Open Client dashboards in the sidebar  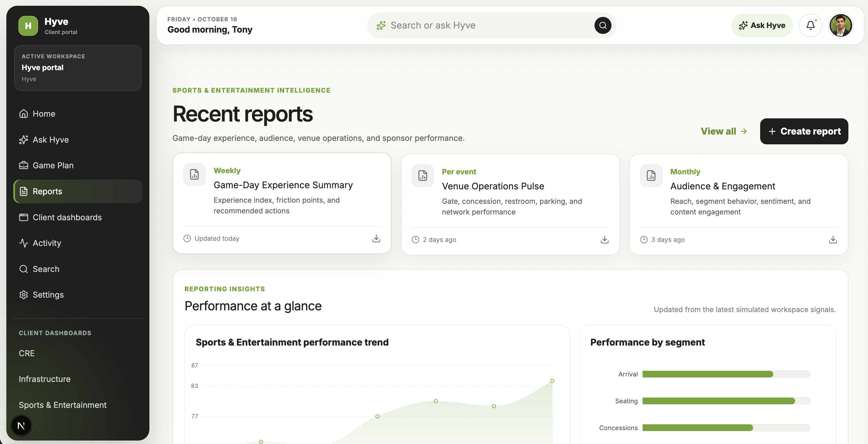[x=78, y=217]
